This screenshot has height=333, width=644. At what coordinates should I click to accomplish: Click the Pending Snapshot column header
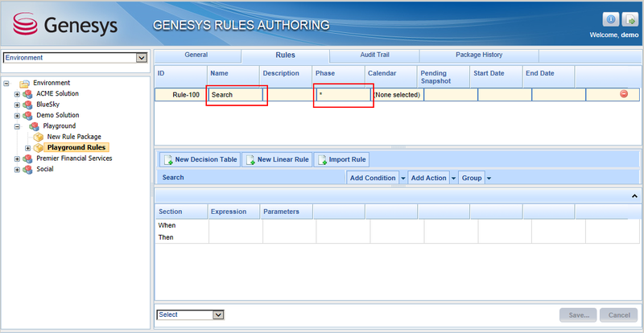click(444, 76)
